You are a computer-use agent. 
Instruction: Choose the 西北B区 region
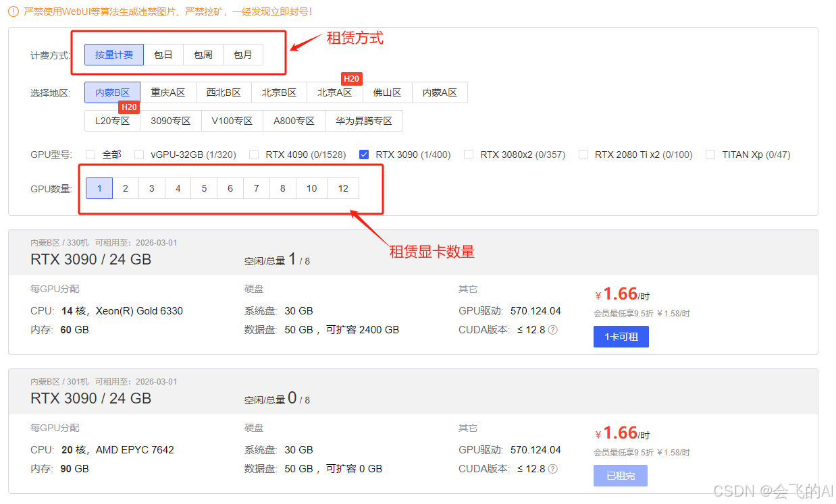point(224,92)
